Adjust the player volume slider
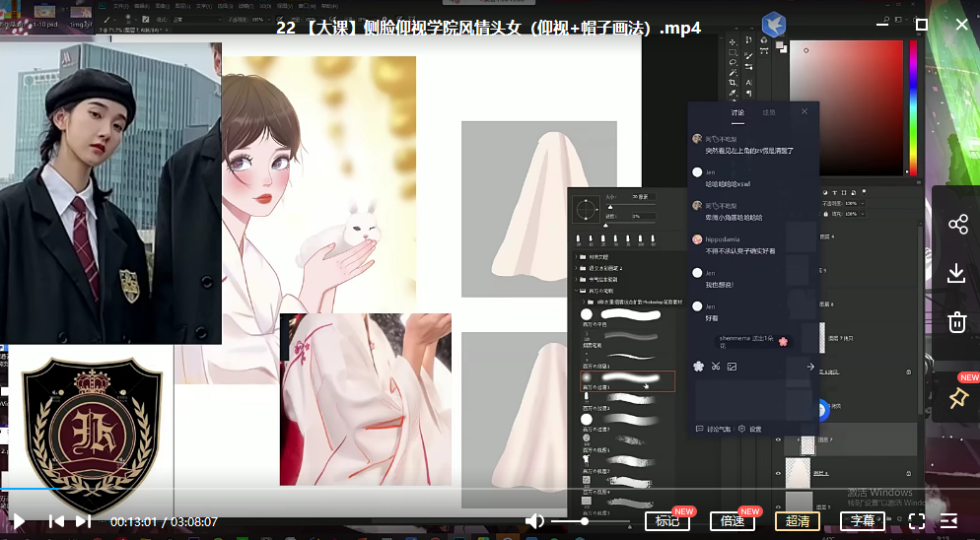 pyautogui.click(x=590, y=521)
